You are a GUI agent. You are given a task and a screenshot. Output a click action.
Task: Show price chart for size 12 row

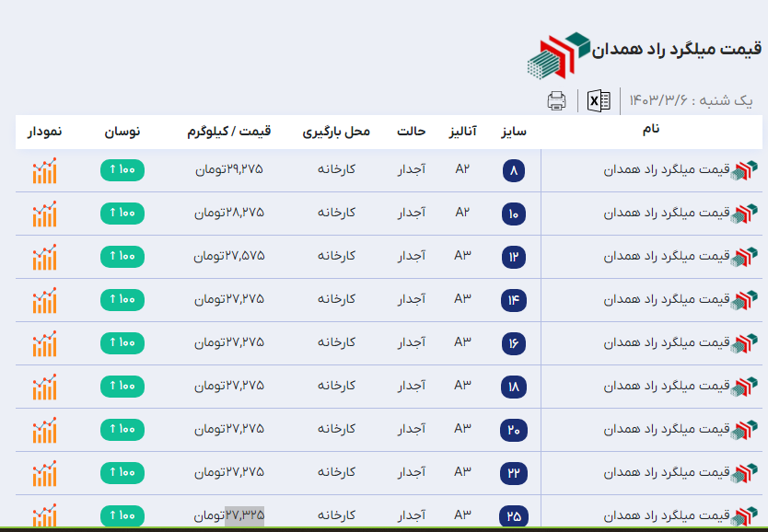(x=44, y=257)
